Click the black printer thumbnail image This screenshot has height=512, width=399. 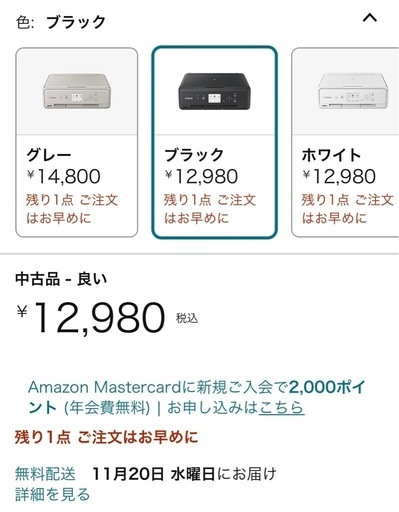[214, 91]
